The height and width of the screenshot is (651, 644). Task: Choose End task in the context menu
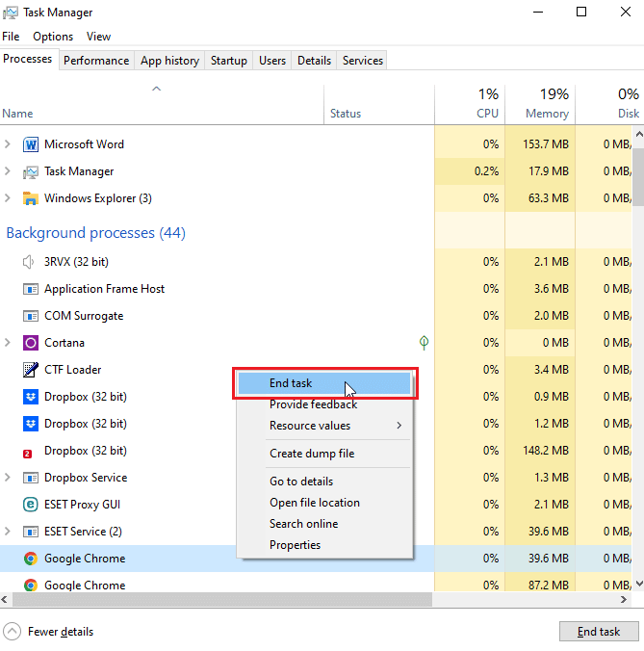tap(324, 383)
